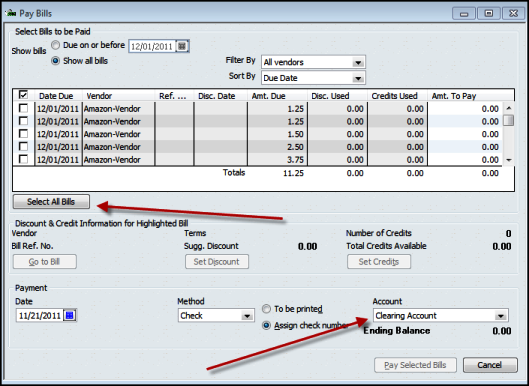Open the Sort By Due Date dropdown
Screen dimensions: 529x386
(358, 78)
